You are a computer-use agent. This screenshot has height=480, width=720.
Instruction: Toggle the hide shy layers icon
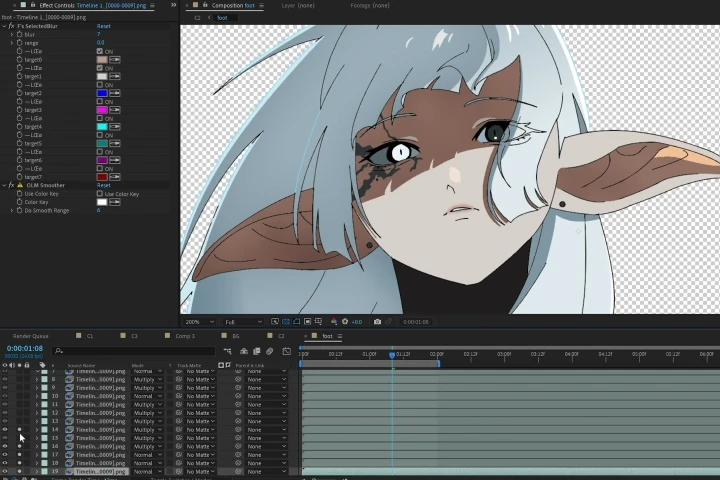click(244, 351)
